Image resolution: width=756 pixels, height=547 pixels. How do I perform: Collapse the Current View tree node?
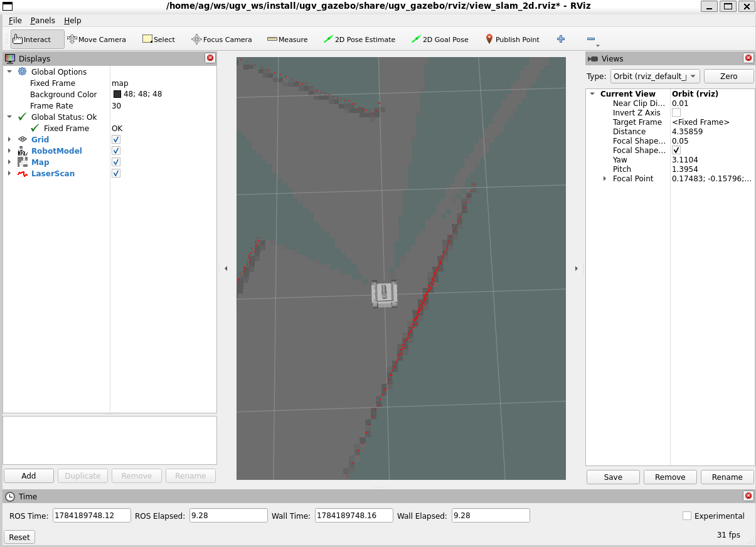(592, 93)
